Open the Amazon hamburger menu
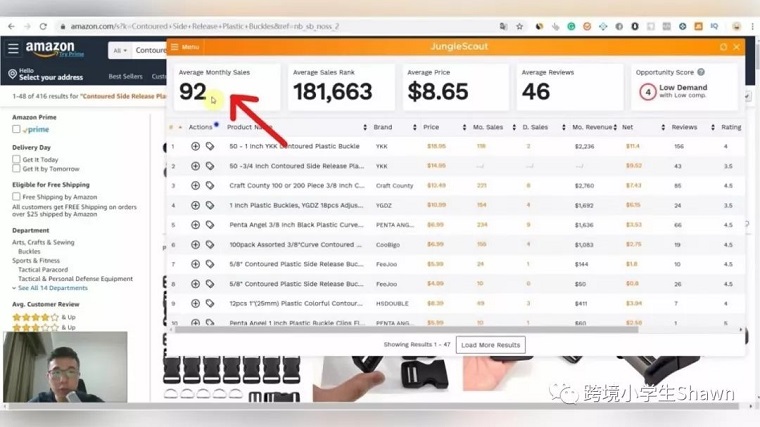 (13, 48)
